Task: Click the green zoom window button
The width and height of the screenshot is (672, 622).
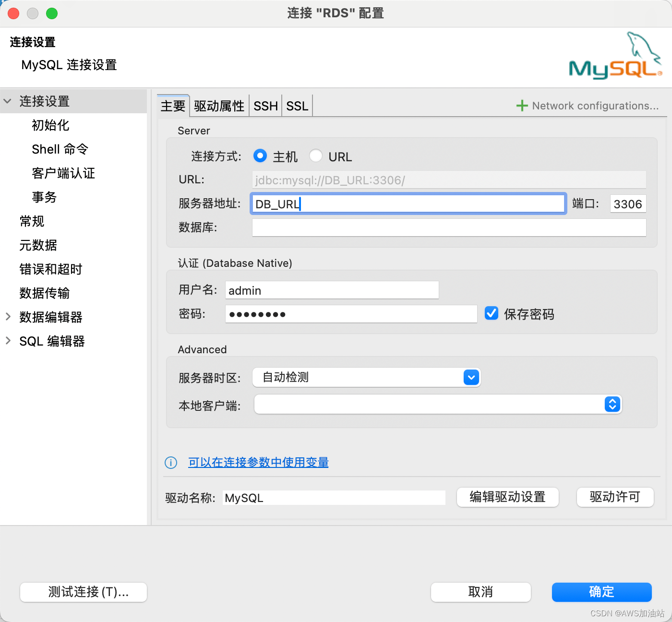Action: point(52,13)
